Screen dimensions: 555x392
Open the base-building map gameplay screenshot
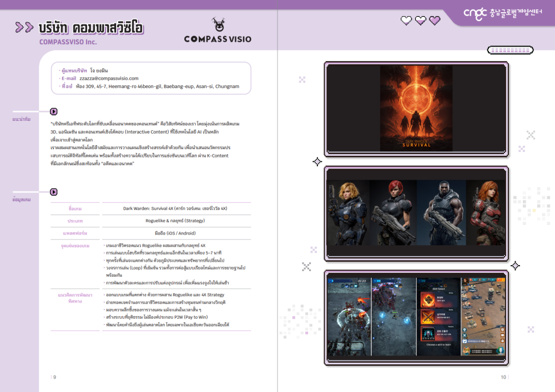483,317
